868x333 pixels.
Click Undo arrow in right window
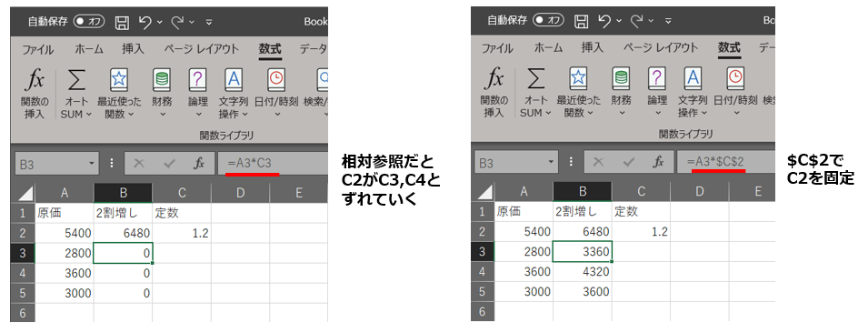tap(604, 21)
